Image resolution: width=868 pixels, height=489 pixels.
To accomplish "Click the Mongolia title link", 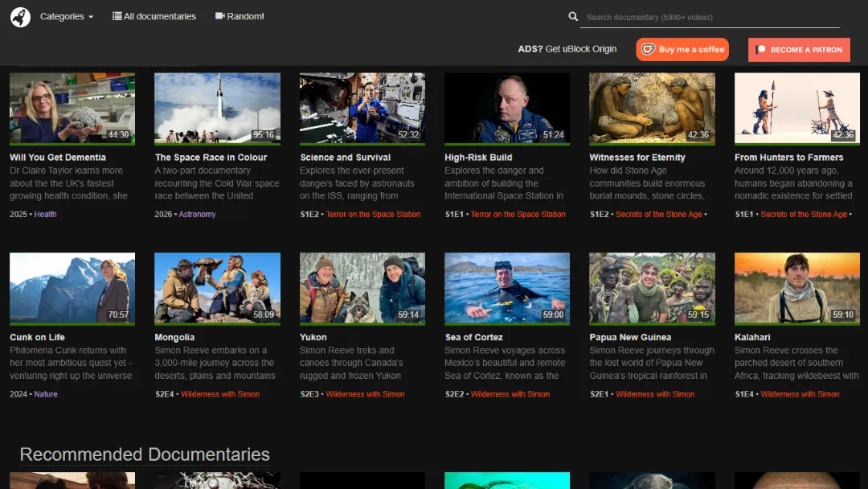I will click(174, 337).
